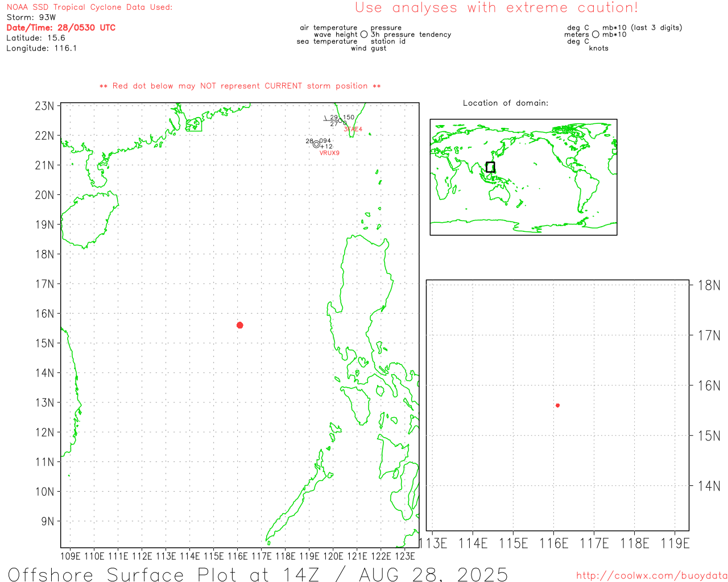Image resolution: width=728 pixels, height=582 pixels.
Task: Click the small red dot in the inset zoom plot
Action: point(557,405)
